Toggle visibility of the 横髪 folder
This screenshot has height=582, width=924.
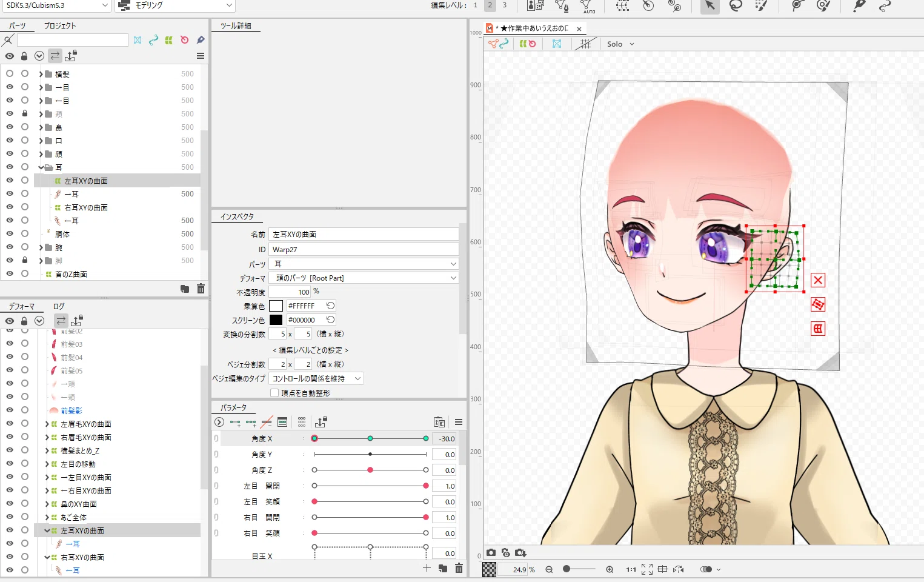[10, 73]
